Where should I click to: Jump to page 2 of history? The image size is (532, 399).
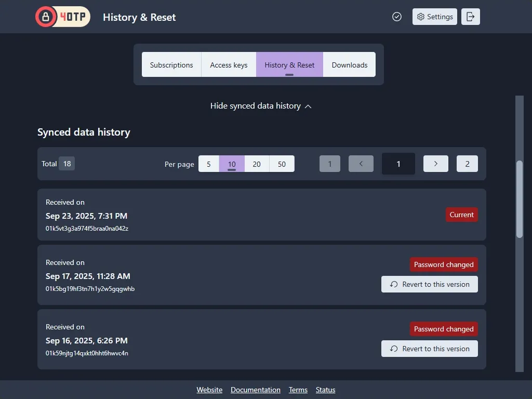467,164
